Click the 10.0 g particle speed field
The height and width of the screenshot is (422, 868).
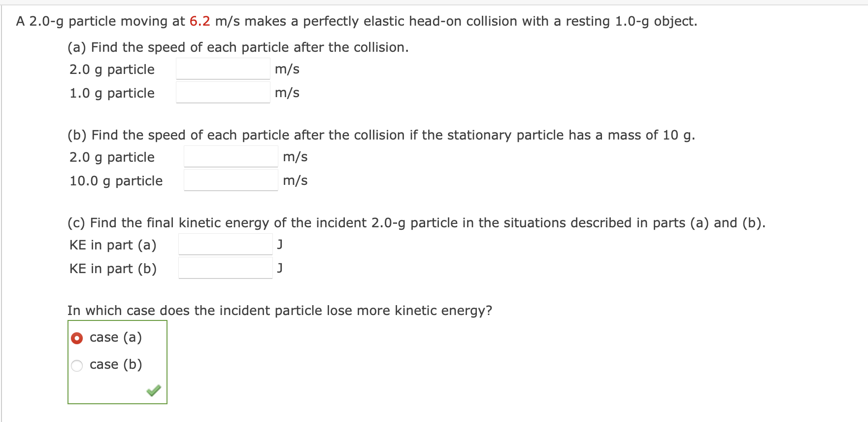(x=230, y=180)
